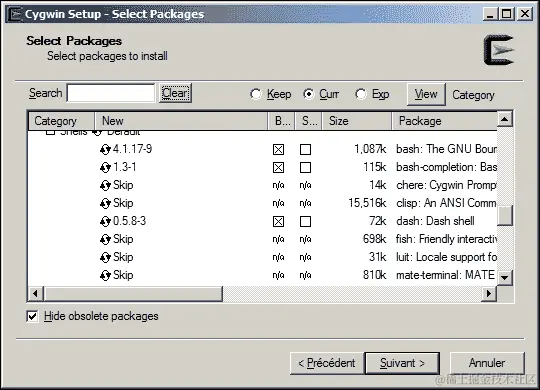Click 'bash: The GNU Bour' package description

coord(446,149)
